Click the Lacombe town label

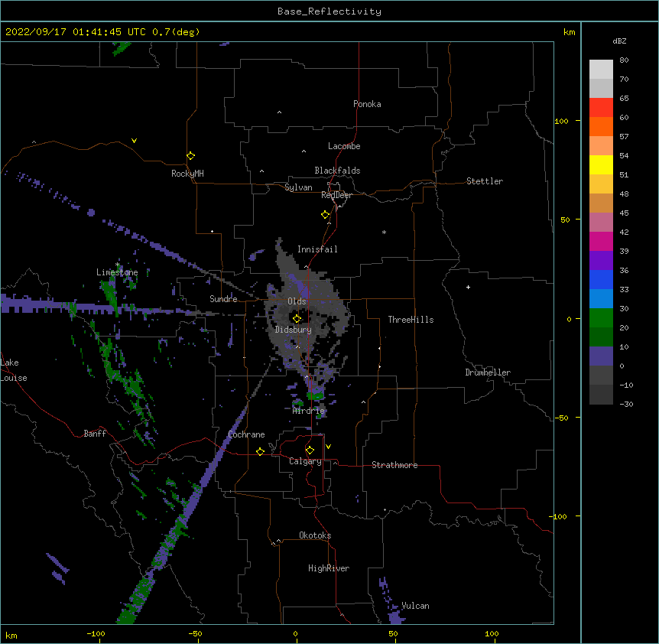point(344,146)
